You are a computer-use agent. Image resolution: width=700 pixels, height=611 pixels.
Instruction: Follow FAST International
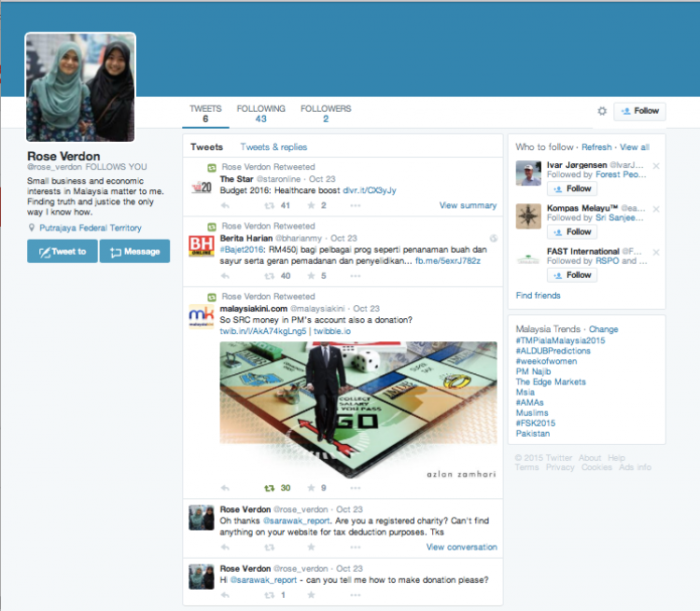tap(572, 275)
